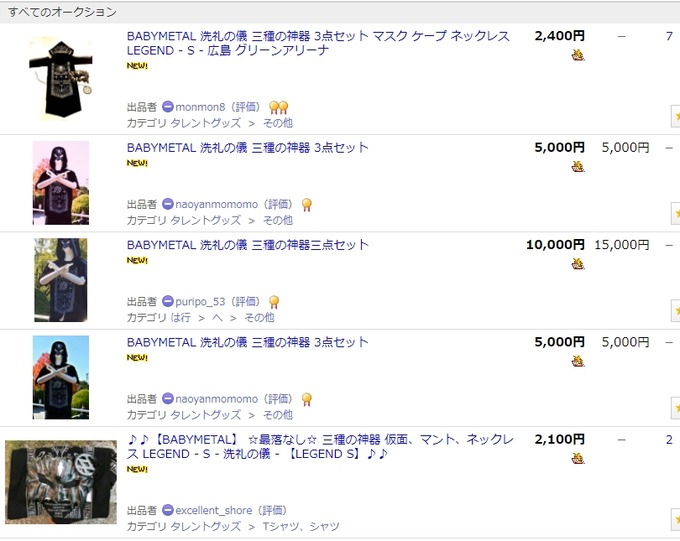Click the auction icon under 10,000円 price

point(578,263)
